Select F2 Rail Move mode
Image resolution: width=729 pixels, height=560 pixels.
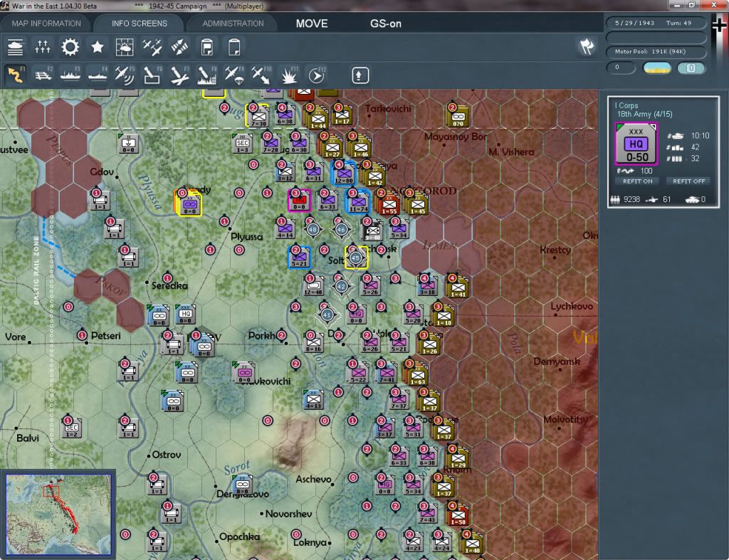coord(43,75)
